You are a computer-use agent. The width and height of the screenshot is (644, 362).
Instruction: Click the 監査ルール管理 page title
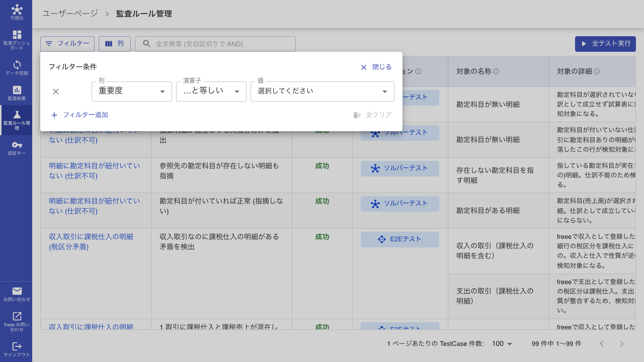(144, 14)
